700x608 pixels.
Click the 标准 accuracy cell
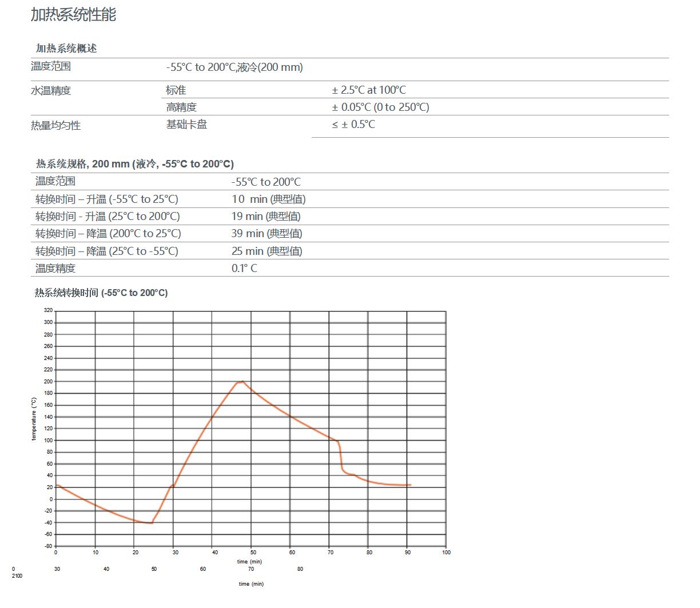176,90
